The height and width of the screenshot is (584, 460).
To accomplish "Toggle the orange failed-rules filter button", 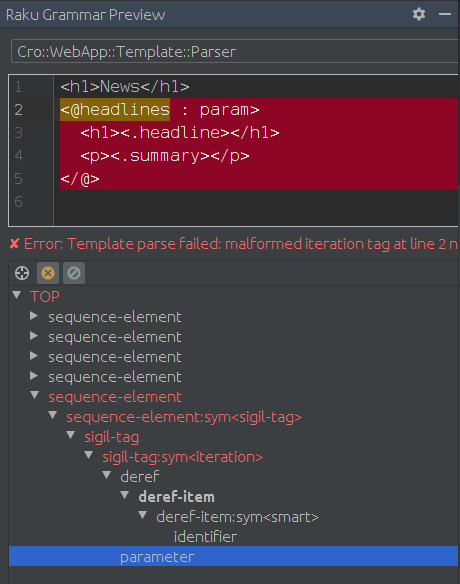I will (48, 273).
